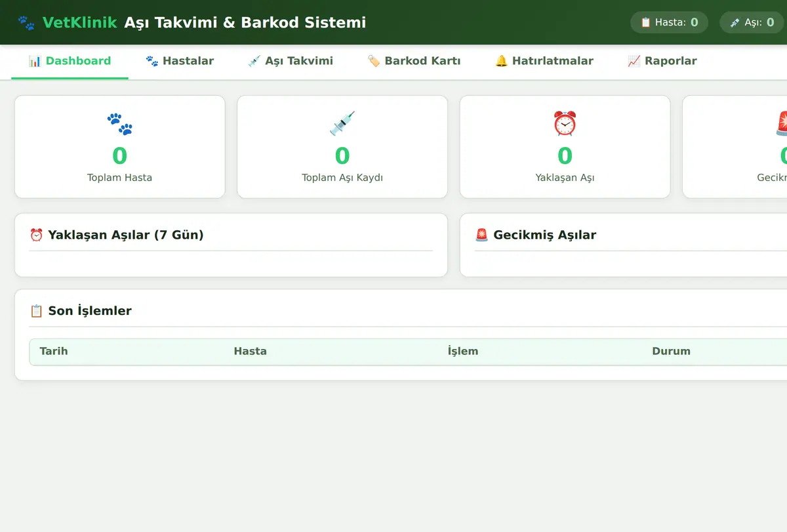
Task: Click the clipboard icon beside Son İşlemler heading
Action: click(37, 311)
